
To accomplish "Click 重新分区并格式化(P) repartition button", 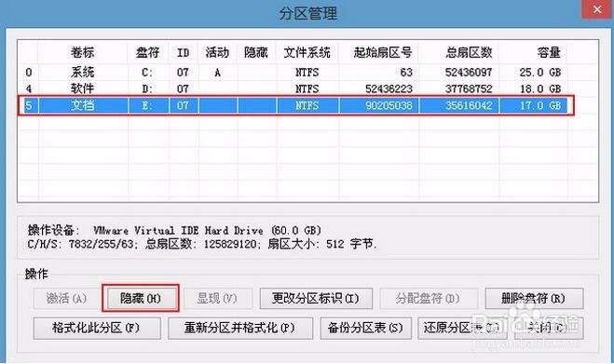I will click(x=240, y=328).
